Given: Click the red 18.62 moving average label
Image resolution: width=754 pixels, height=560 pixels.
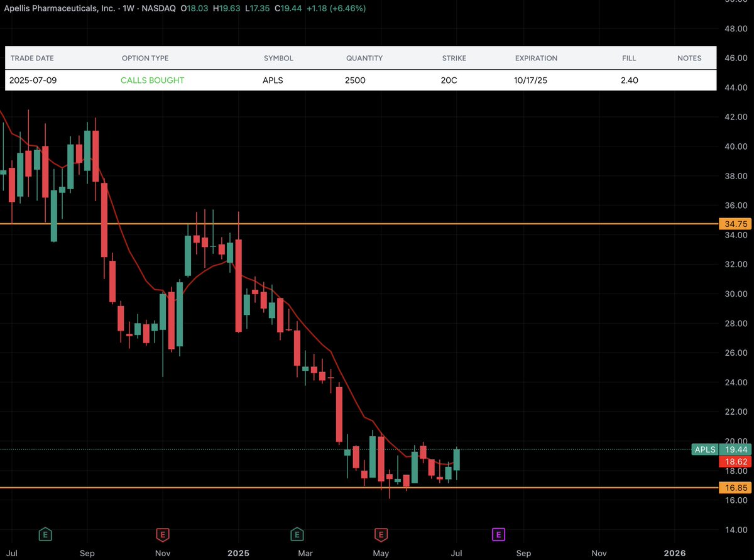Looking at the screenshot, I should pos(734,461).
